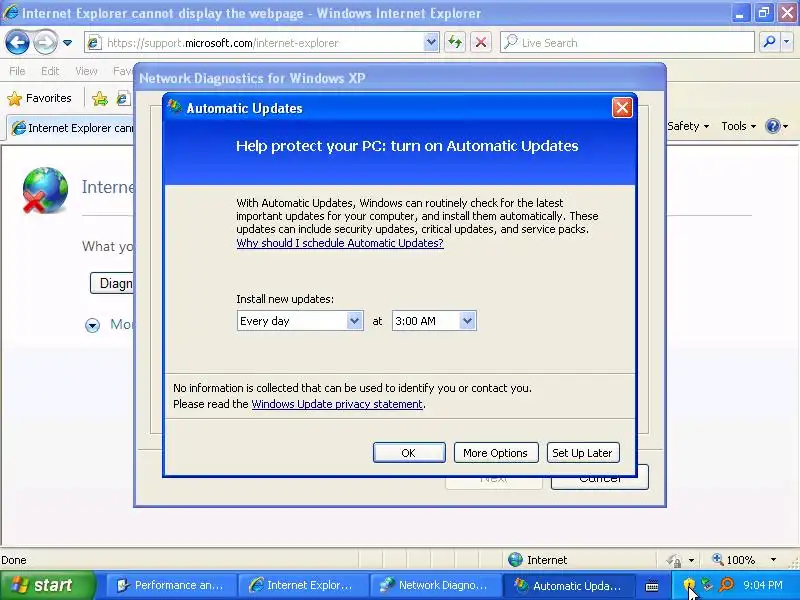Click the yellow security shield tray icon
The width and height of the screenshot is (800, 600).
[x=689, y=584]
